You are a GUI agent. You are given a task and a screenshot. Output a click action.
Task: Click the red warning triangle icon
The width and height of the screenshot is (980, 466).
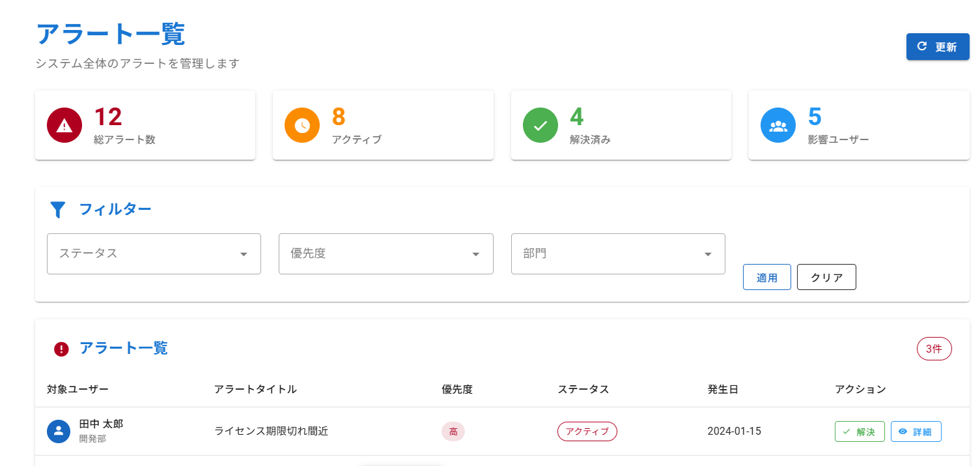click(64, 125)
